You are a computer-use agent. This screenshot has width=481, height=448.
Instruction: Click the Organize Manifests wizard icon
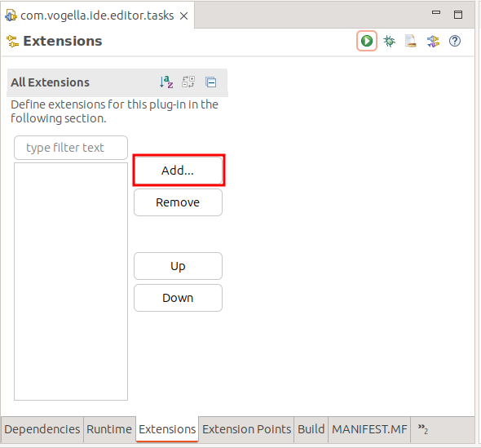click(433, 41)
